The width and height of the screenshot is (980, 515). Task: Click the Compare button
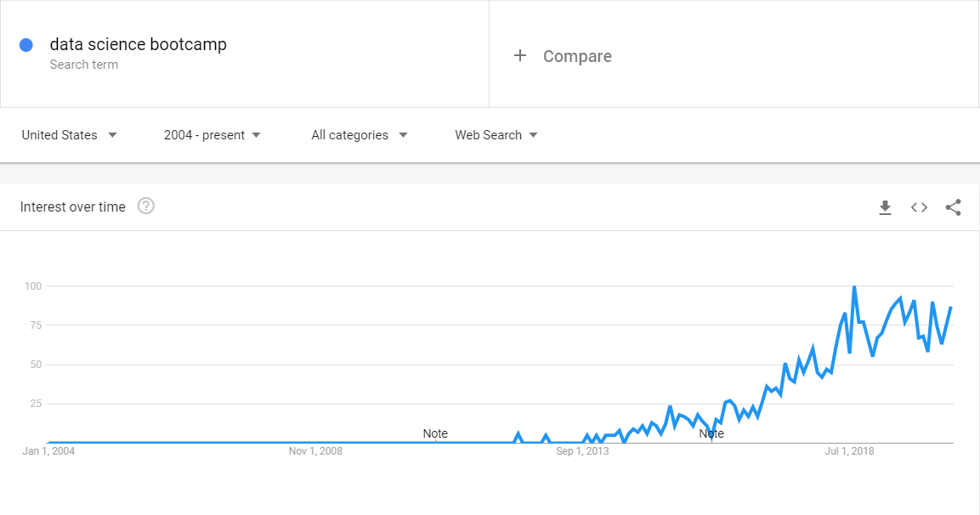tap(577, 56)
